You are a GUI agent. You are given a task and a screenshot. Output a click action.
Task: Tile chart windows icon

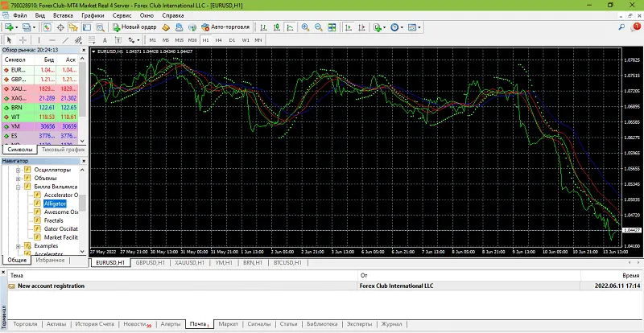click(332, 27)
